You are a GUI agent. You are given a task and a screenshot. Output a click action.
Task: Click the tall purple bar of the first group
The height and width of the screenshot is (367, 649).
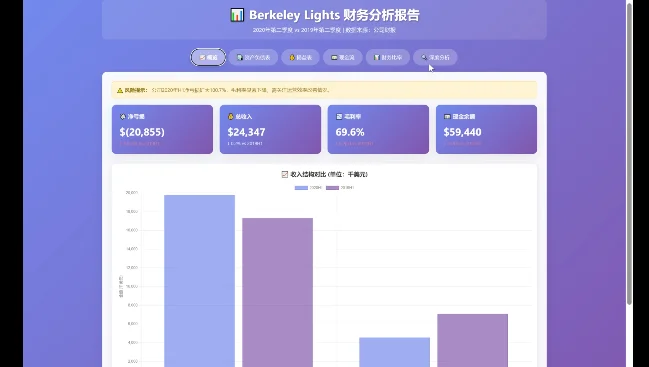pyautogui.click(x=278, y=293)
